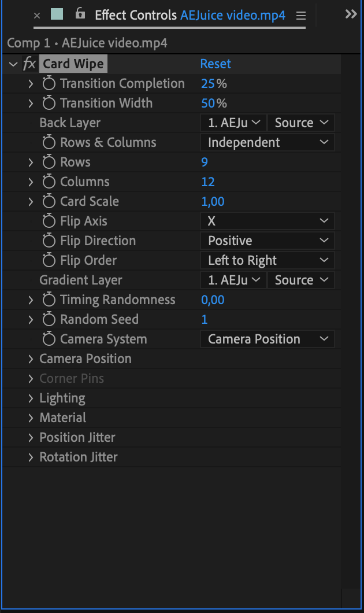Click the Columns value 12
Image resolution: width=364 pixels, height=613 pixels.
(x=208, y=182)
